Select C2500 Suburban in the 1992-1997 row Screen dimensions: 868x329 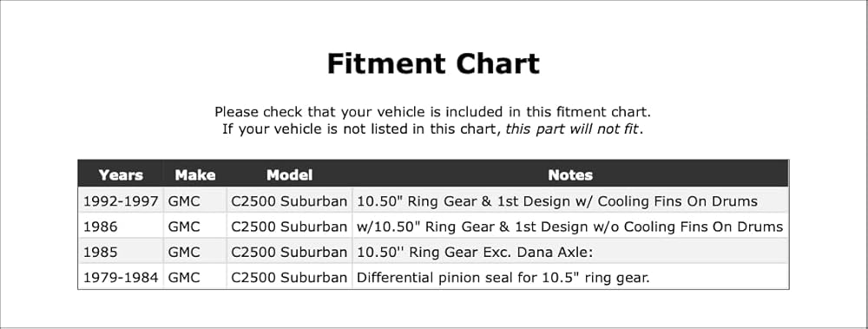pyautogui.click(x=289, y=201)
